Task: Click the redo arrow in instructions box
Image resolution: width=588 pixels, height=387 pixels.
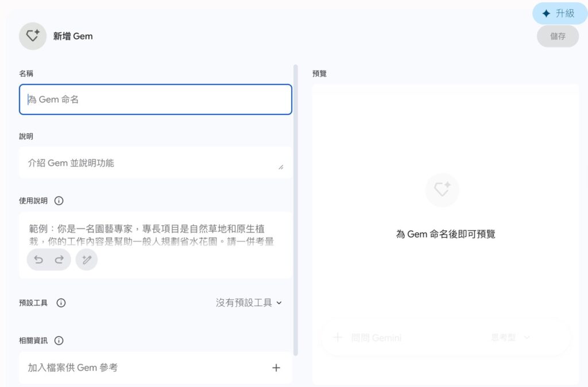Action: pos(59,260)
